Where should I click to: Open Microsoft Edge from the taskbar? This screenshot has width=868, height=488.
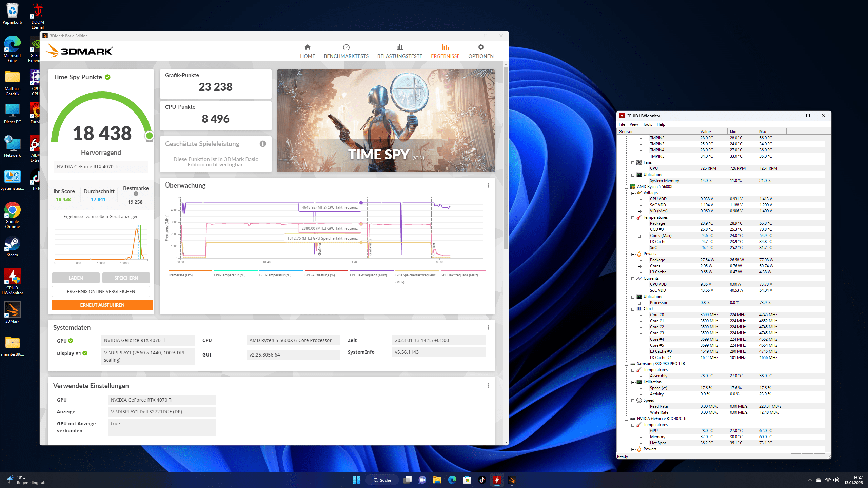pyautogui.click(x=452, y=480)
